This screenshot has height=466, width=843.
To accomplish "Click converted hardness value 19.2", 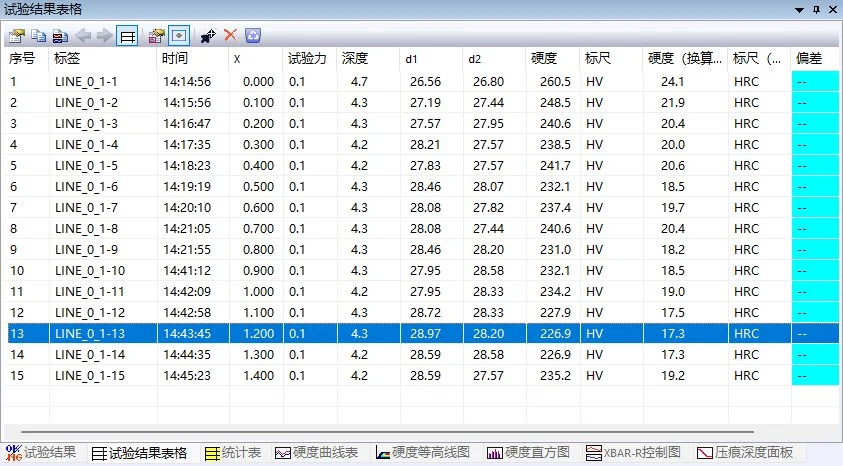I will click(673, 375).
